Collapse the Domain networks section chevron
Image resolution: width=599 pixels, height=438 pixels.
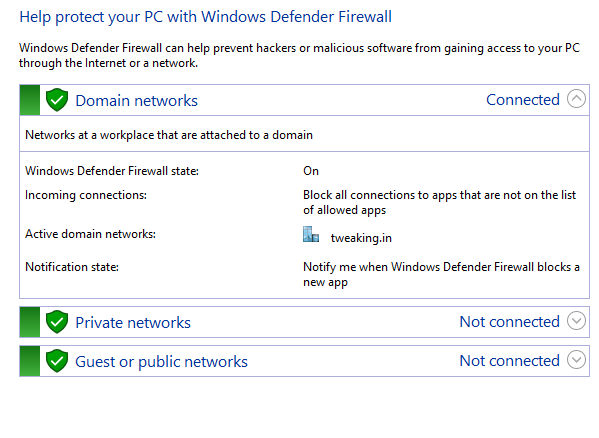(x=576, y=99)
